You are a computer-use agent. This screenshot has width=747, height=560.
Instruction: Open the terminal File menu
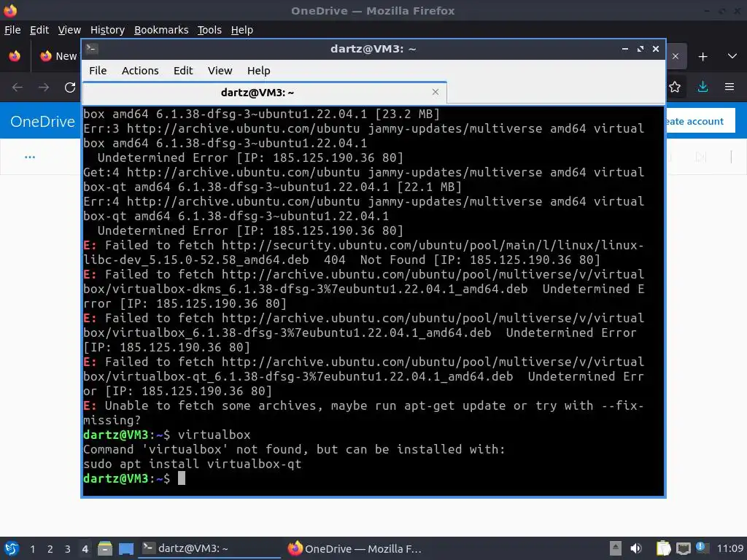98,71
